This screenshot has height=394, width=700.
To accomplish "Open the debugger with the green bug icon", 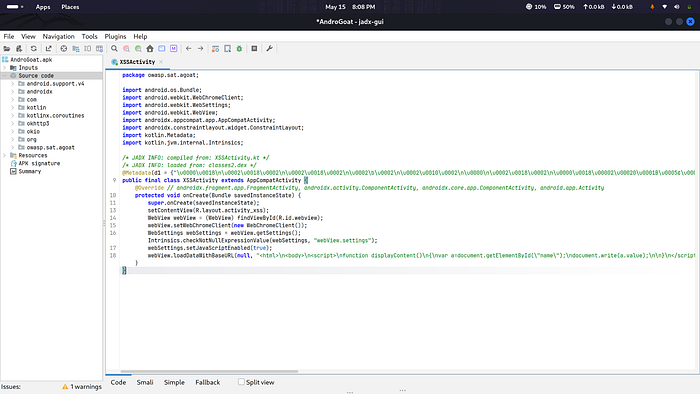I will (x=239, y=49).
